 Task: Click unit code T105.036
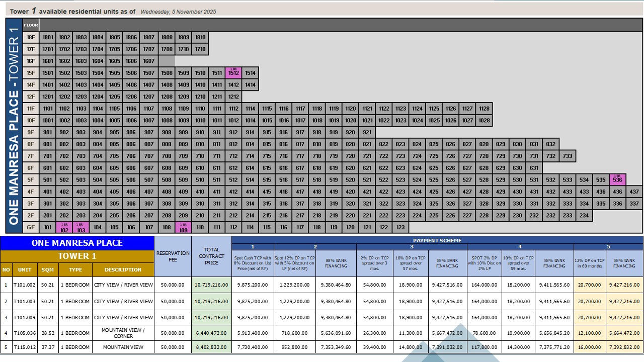(25, 333)
